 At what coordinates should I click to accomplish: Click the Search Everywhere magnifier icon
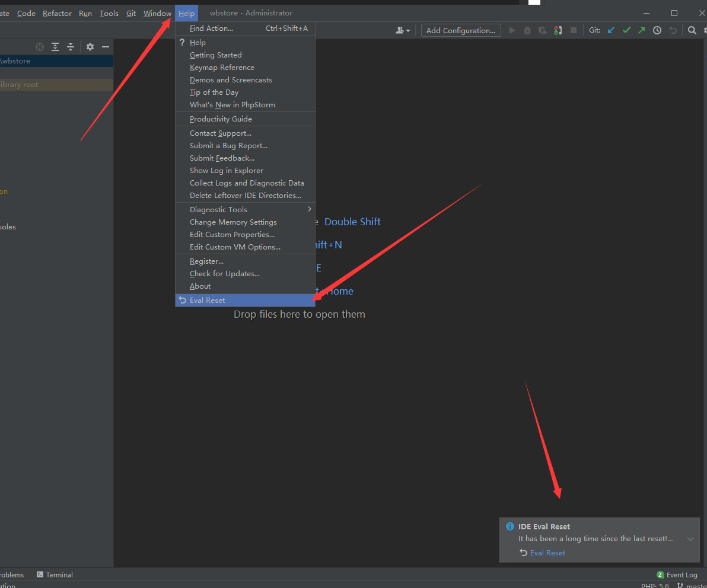click(692, 30)
